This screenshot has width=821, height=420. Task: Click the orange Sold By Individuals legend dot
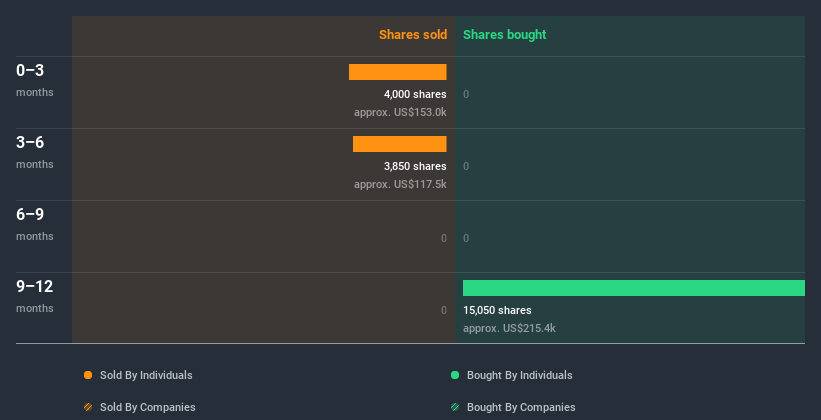tap(88, 375)
